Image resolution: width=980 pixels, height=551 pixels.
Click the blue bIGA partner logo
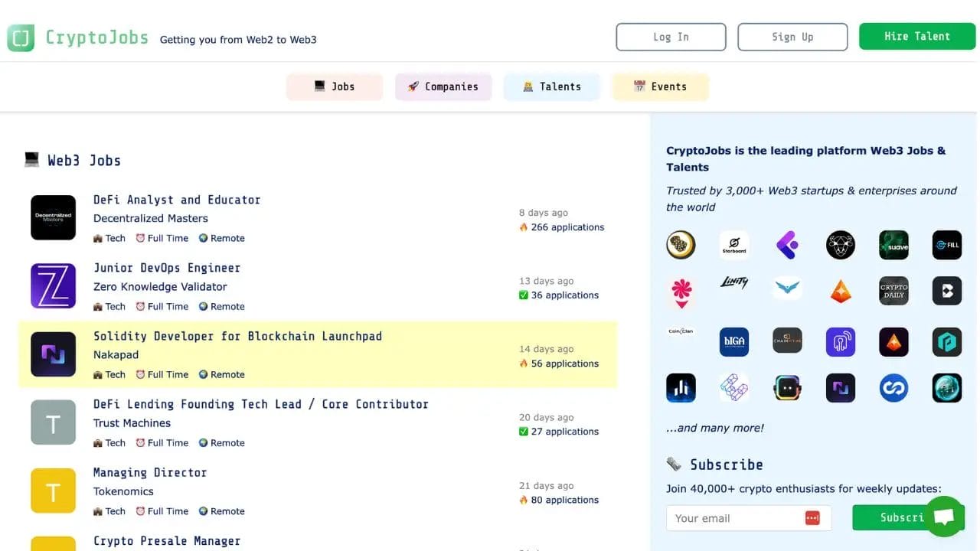[x=734, y=342]
